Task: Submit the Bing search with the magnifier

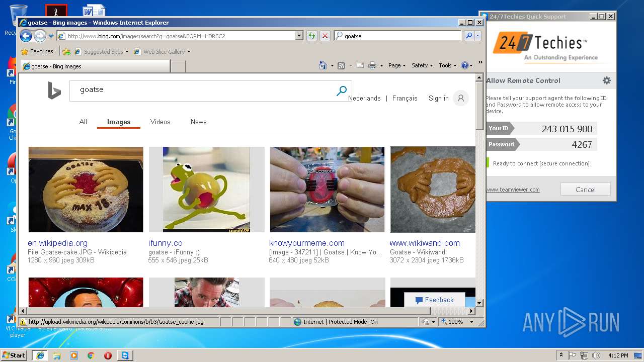Action: (342, 91)
